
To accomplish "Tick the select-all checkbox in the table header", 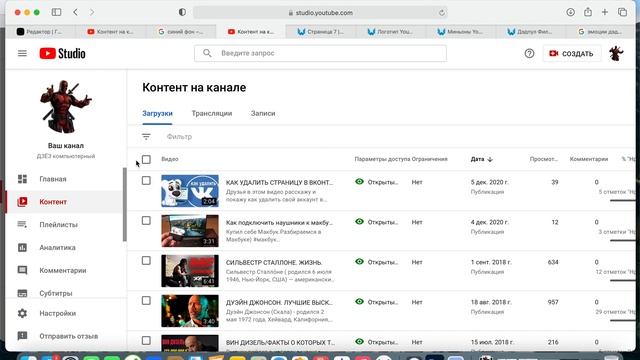I will (146, 159).
